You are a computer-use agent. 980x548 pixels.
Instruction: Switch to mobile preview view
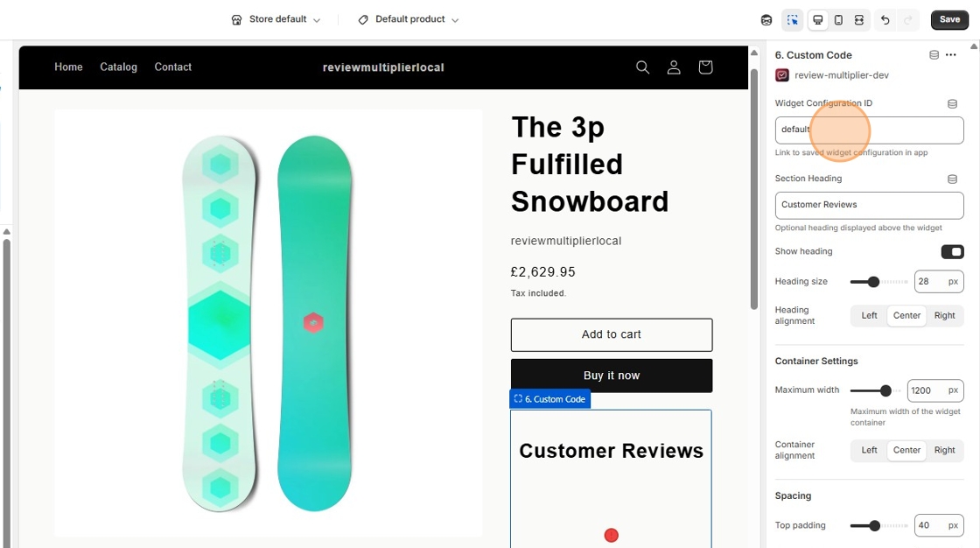click(839, 19)
